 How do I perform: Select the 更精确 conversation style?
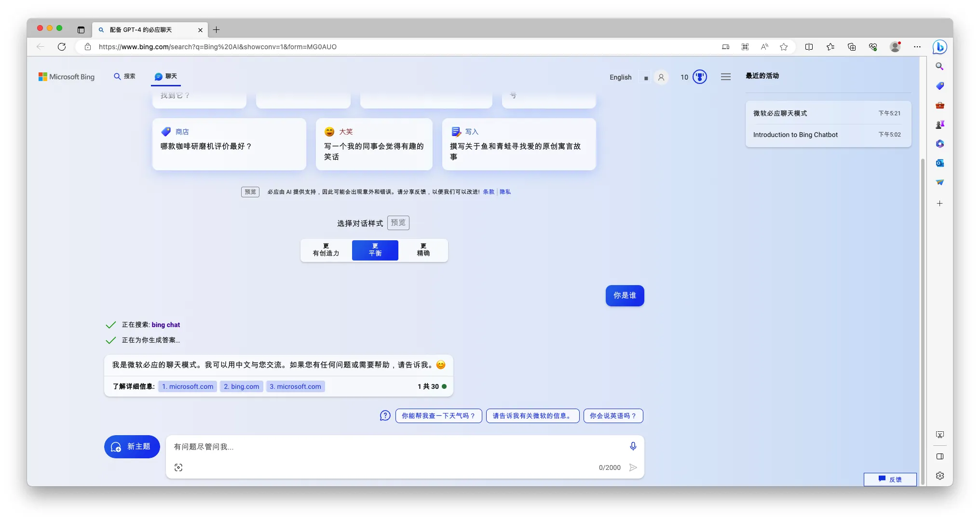423,250
